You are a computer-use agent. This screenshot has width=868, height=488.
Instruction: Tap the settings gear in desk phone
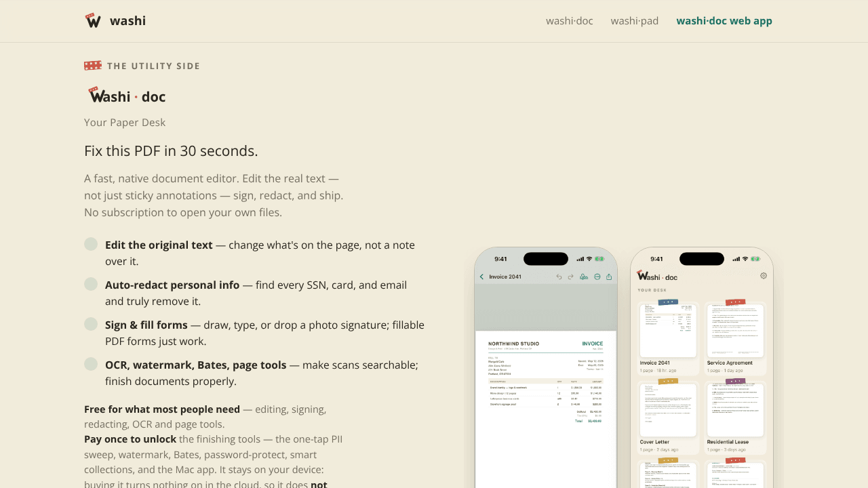pyautogui.click(x=764, y=276)
